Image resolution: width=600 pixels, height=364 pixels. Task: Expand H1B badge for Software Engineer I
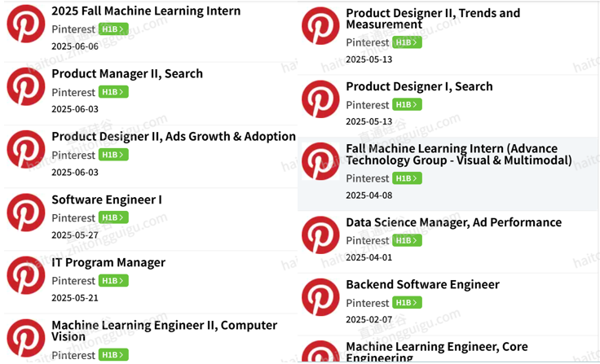click(x=113, y=217)
